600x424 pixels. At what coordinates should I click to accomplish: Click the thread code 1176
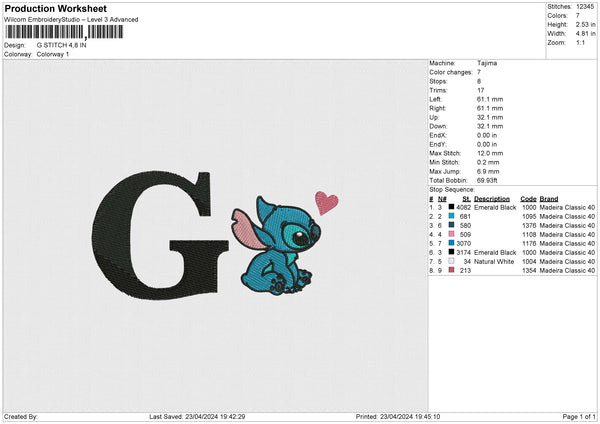click(x=529, y=243)
